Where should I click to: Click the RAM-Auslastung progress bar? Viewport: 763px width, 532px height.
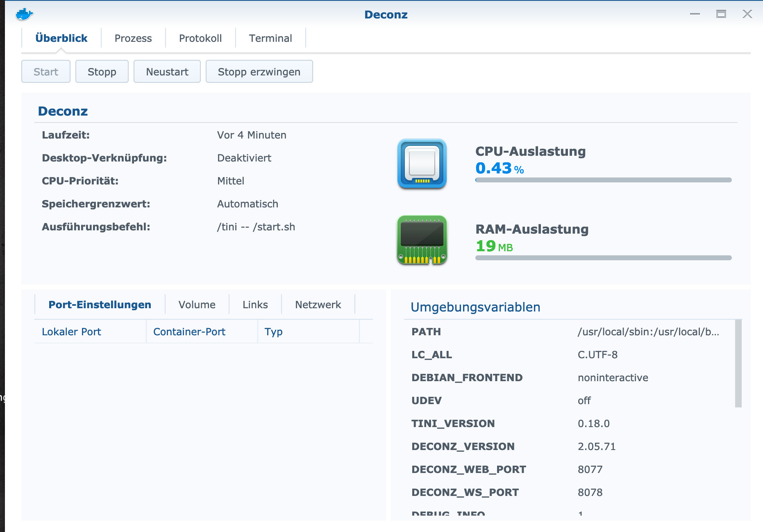click(603, 258)
